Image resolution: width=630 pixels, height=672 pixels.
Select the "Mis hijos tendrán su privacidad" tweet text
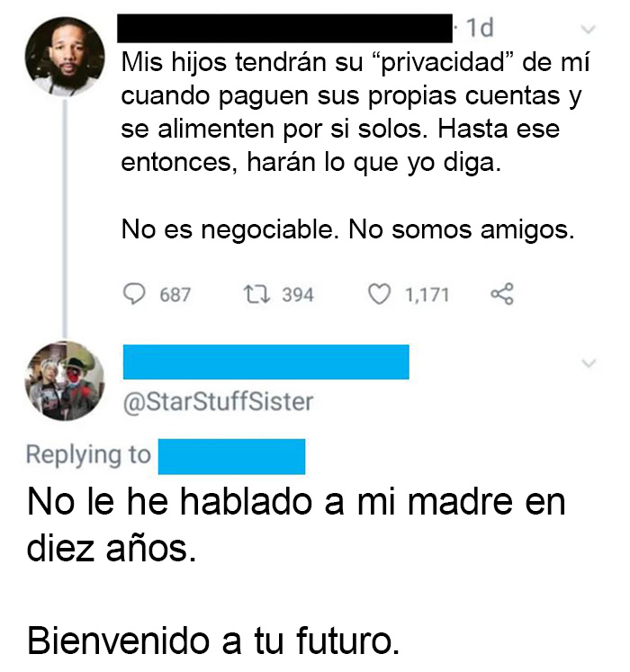[351, 114]
